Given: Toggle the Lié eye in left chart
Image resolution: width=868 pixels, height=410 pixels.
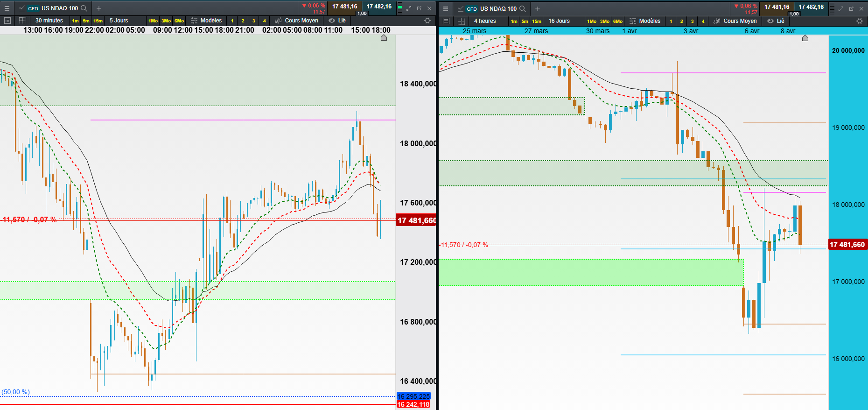Looking at the screenshot, I should pyautogui.click(x=337, y=21).
